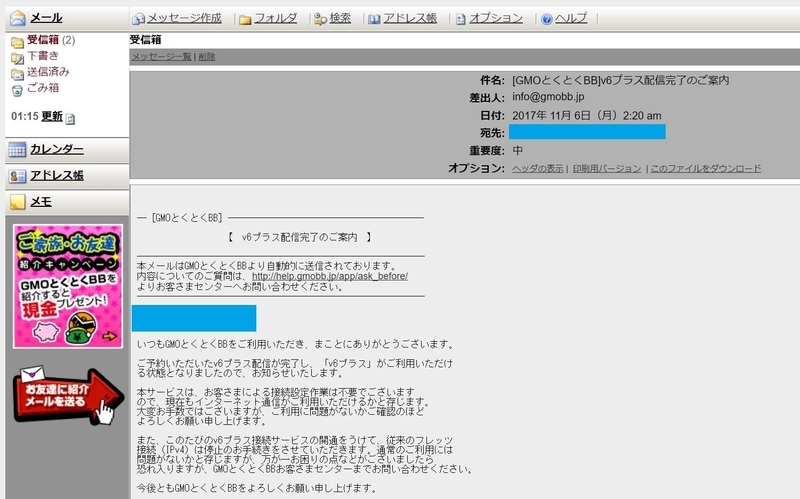Open the フォルダ menu item
The height and width of the screenshot is (499, 800).
tap(276, 18)
